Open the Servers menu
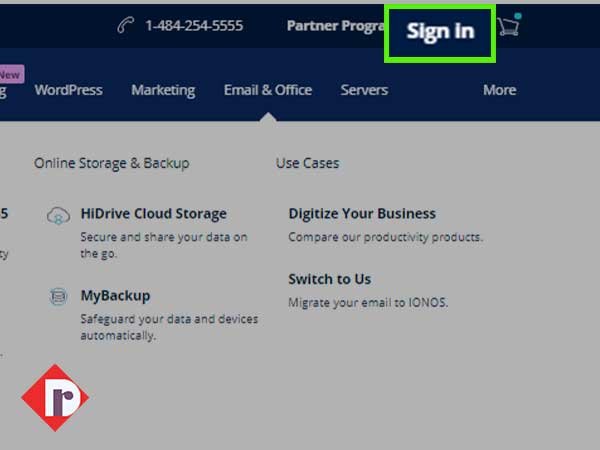The image size is (600, 450). (x=364, y=90)
